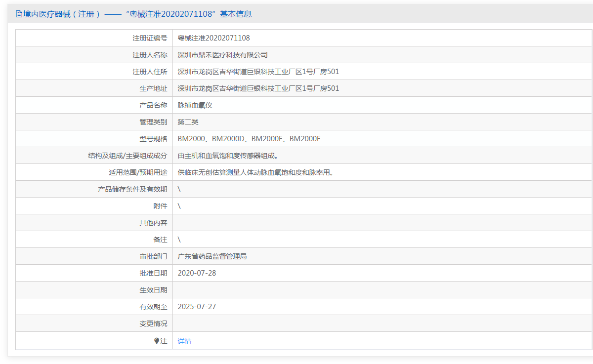
Task: Click the 附件 label
Action: 160,206
